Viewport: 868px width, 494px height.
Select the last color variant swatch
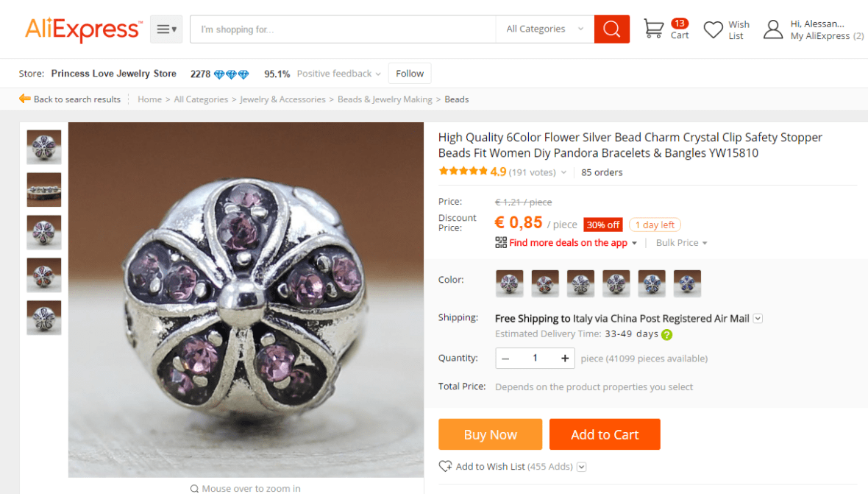[687, 283]
